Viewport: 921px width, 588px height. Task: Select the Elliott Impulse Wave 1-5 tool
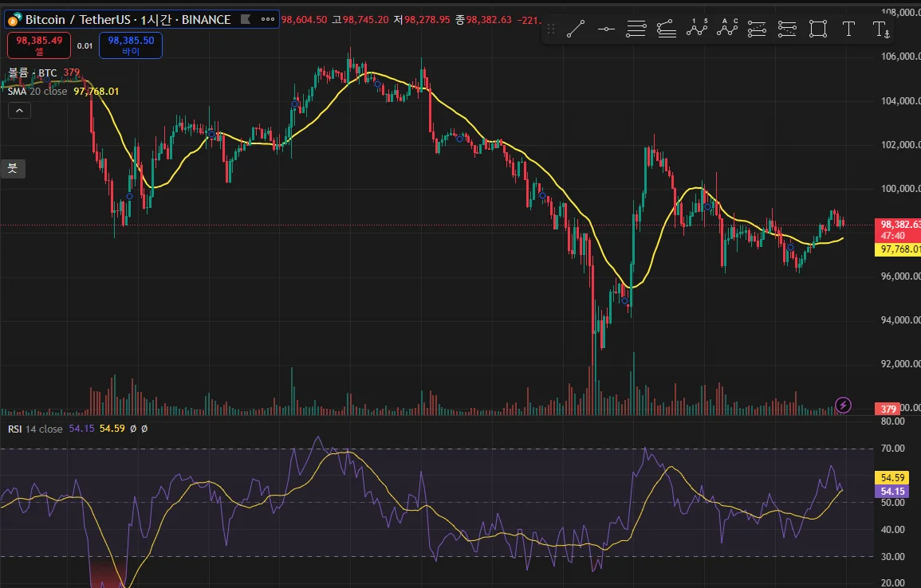pos(697,29)
